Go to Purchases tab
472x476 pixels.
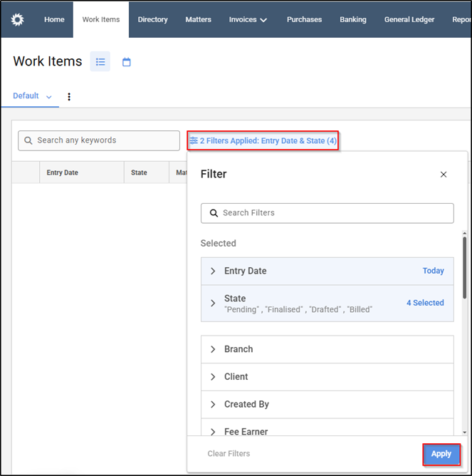(x=304, y=19)
